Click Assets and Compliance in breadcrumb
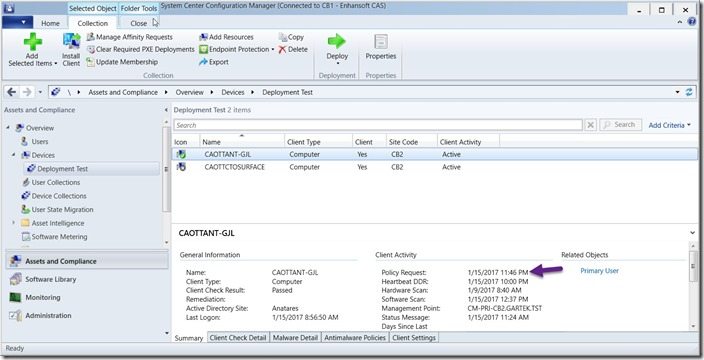Viewport: 704px width, 360px height. (123, 92)
